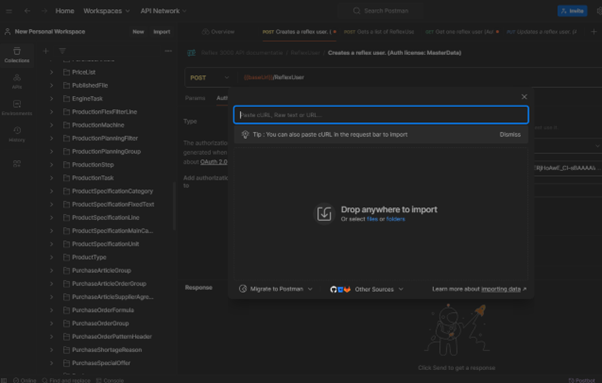Image resolution: width=602 pixels, height=383 pixels.
Task: Open the API Network dropdown
Action: (163, 11)
